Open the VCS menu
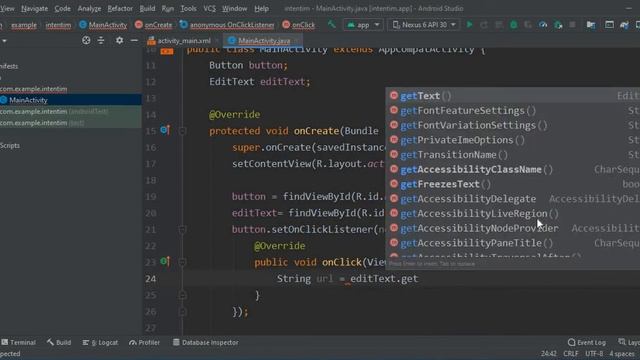The image size is (640, 360). click(x=209, y=8)
